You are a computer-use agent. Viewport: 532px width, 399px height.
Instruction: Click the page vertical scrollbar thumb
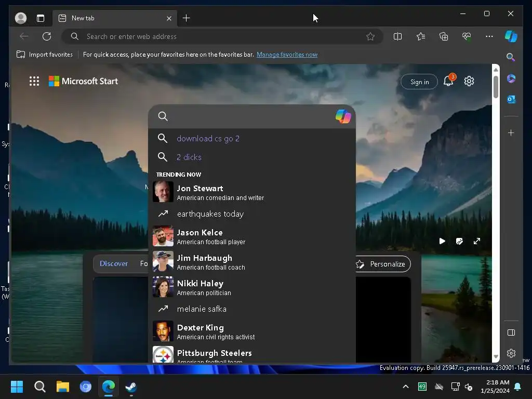pyautogui.click(x=496, y=87)
